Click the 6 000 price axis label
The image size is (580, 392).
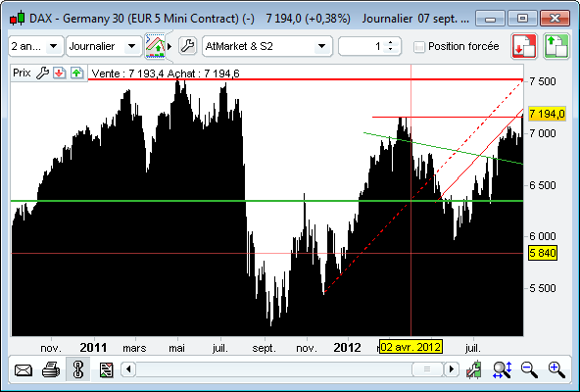click(x=542, y=236)
